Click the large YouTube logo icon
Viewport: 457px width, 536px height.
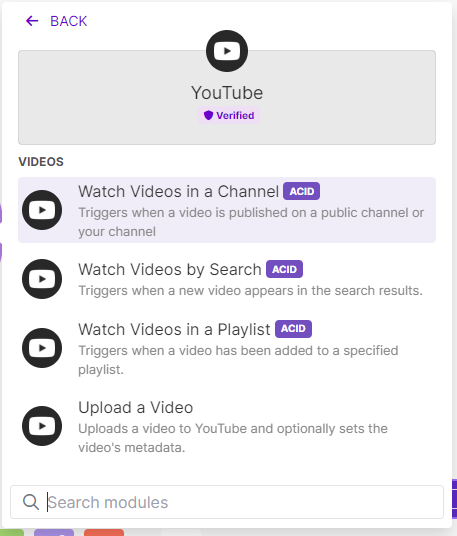click(227, 51)
